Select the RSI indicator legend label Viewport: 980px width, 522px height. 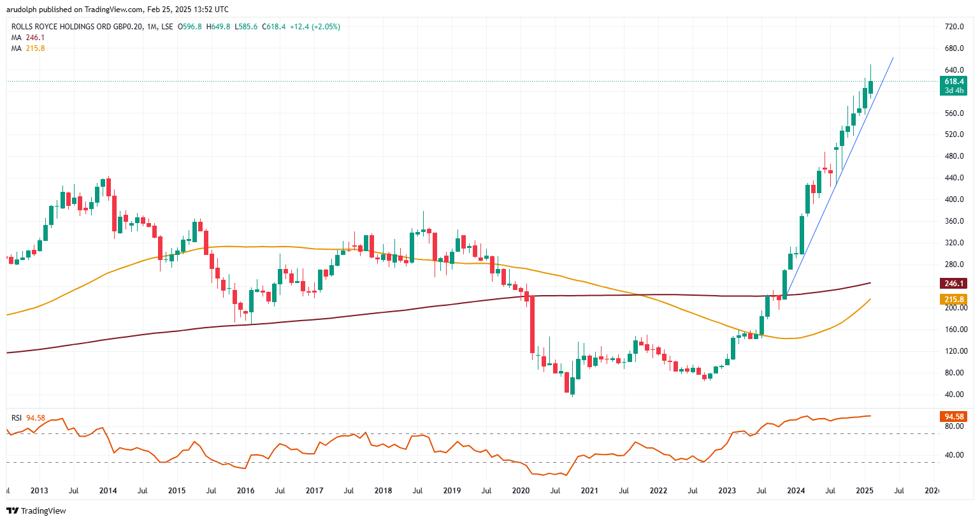[17, 418]
